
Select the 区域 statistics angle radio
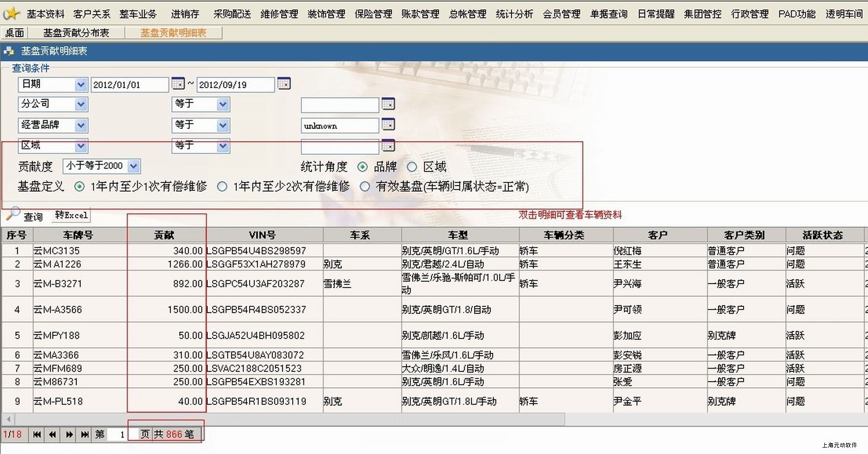tap(412, 167)
